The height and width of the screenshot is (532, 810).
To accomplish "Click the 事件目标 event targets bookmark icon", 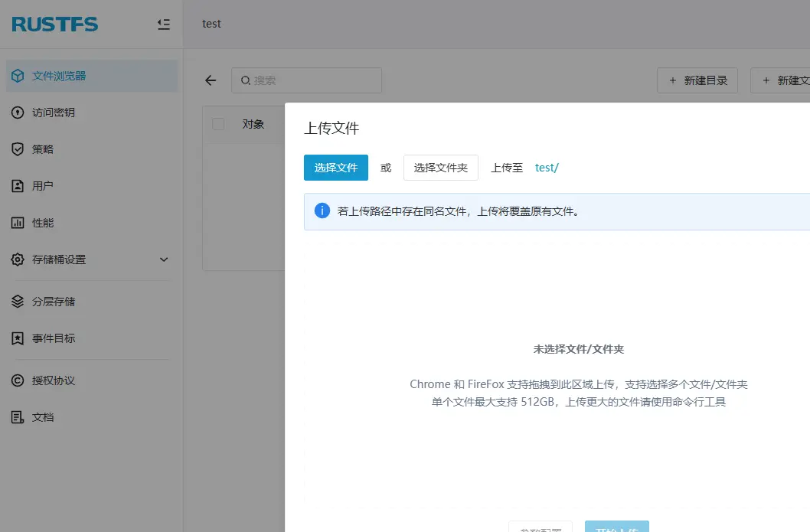I will [x=17, y=338].
